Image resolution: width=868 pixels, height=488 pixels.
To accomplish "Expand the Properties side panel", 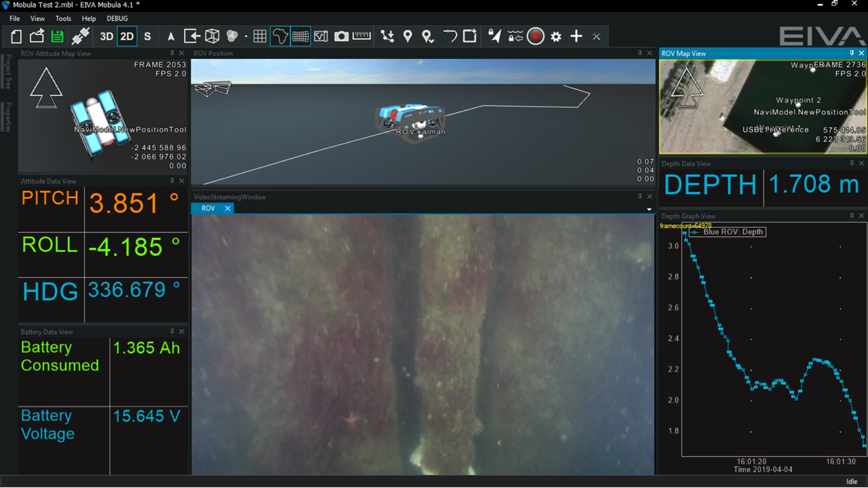I will pyautogui.click(x=8, y=117).
